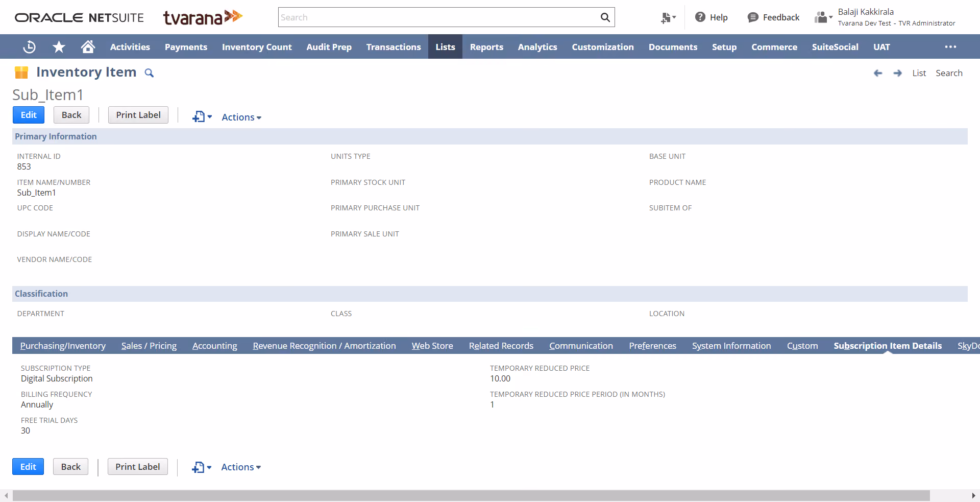The image size is (980, 502).
Task: Click the Balaji Kakkirala user name
Action: pyautogui.click(x=866, y=12)
